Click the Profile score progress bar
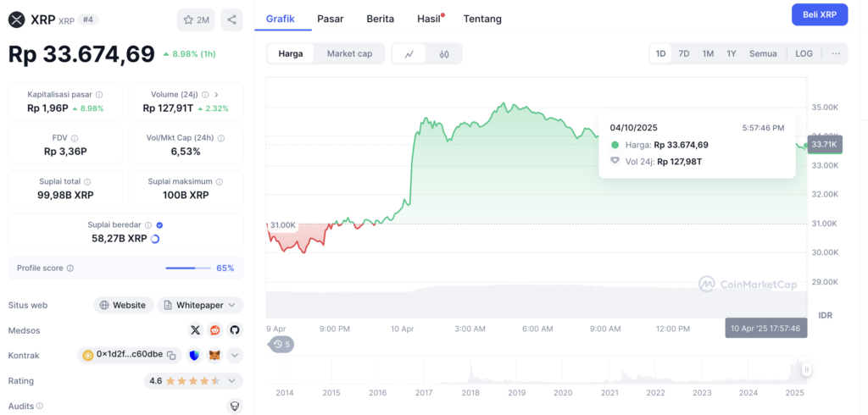The height and width of the screenshot is (415, 868). [188, 268]
